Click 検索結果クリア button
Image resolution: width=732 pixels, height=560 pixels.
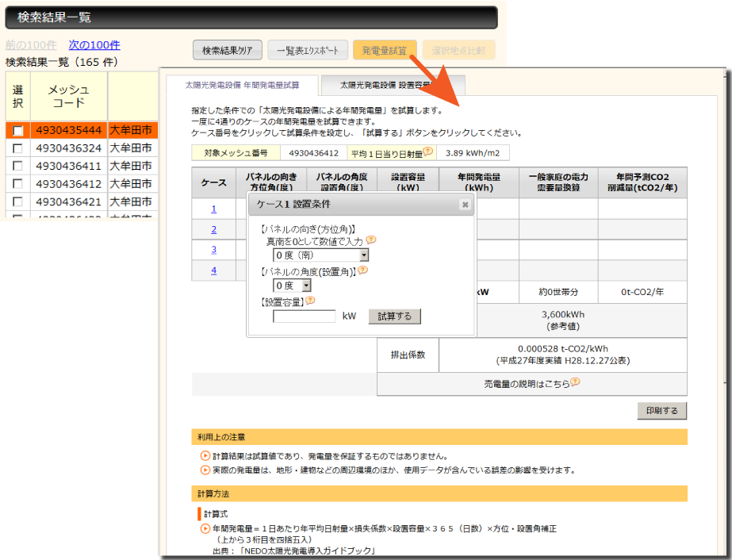[228, 50]
